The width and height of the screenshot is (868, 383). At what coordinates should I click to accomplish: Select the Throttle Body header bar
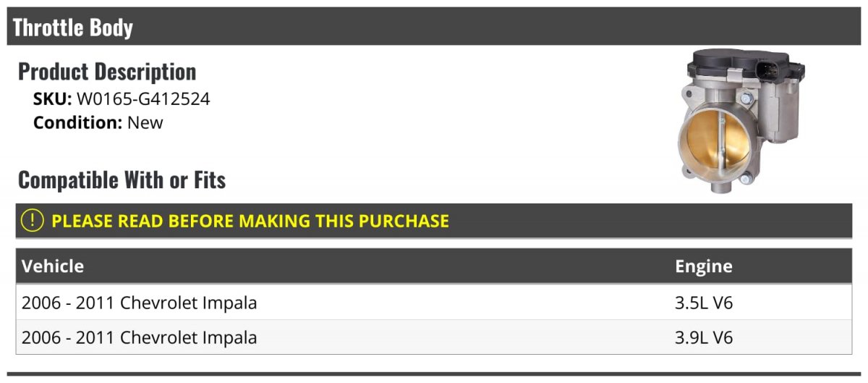tap(434, 27)
